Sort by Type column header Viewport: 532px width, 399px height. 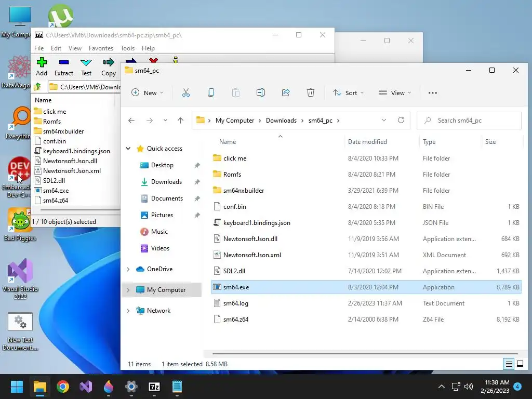pos(429,142)
